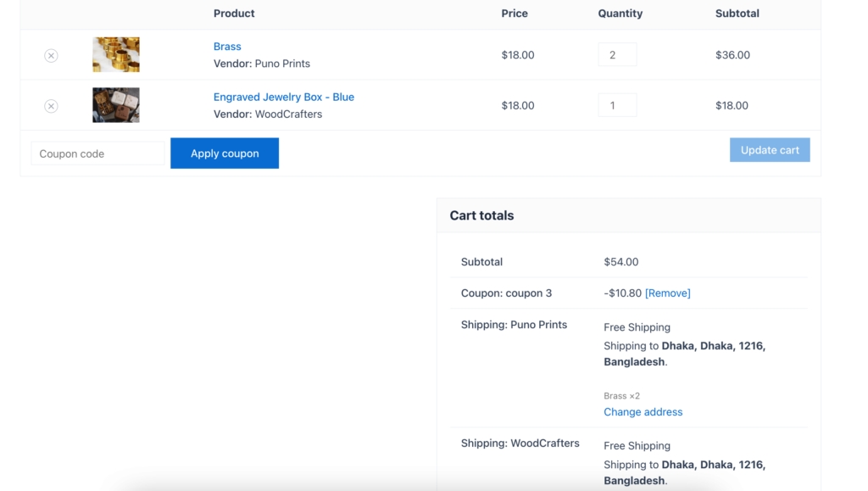Open the Brass product page

pos(227,46)
